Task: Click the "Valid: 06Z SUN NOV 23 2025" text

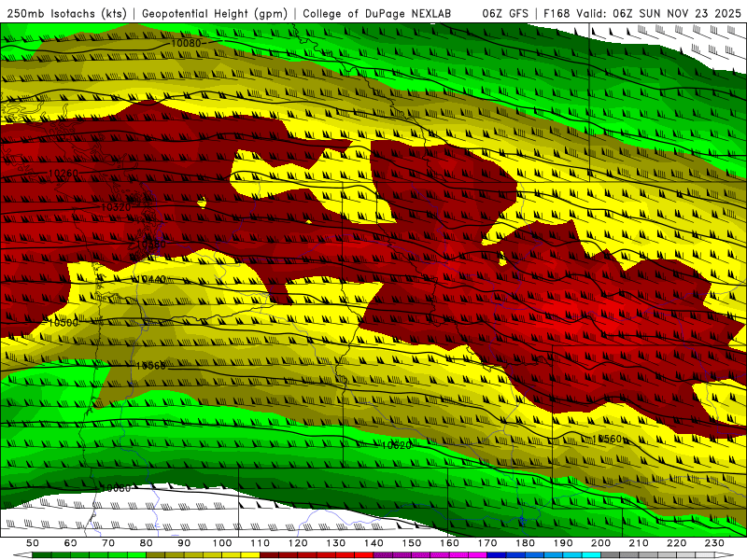Action: pyautogui.click(x=658, y=14)
